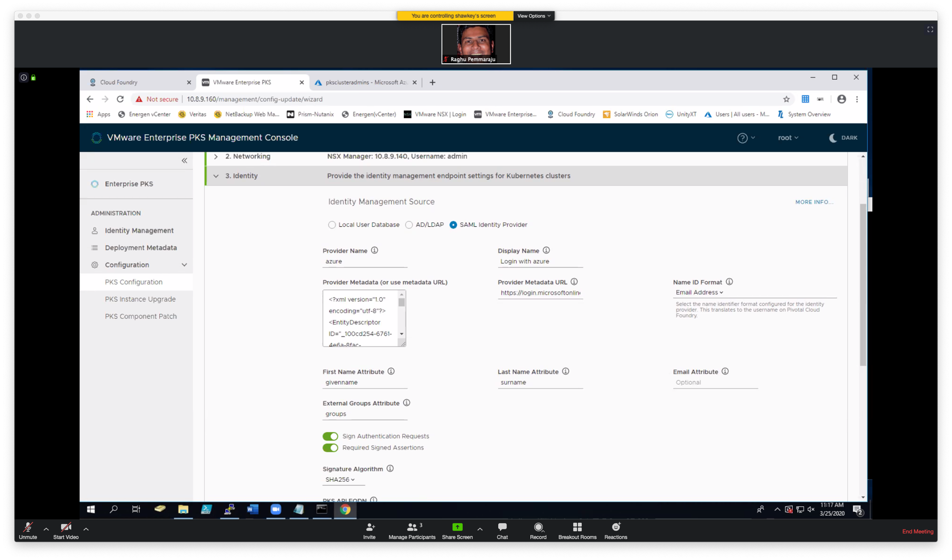Open audio options caret next to Unmute

click(46, 530)
